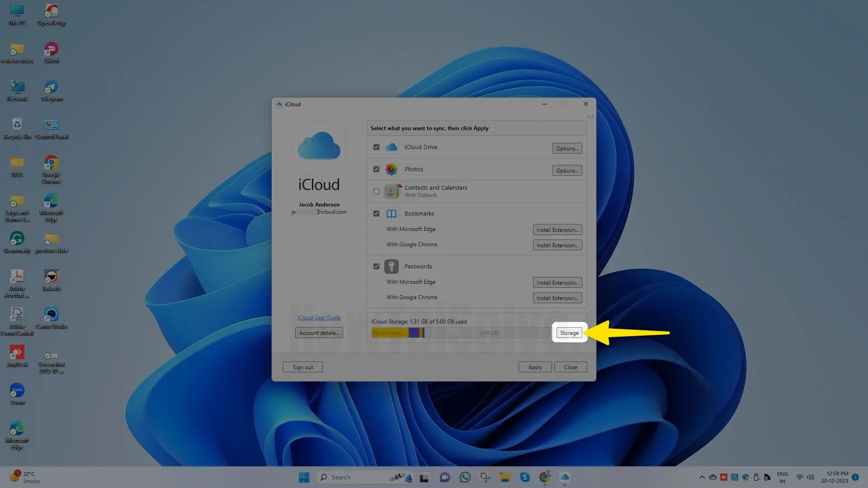
Task: Open Options for Photos
Action: click(x=567, y=170)
